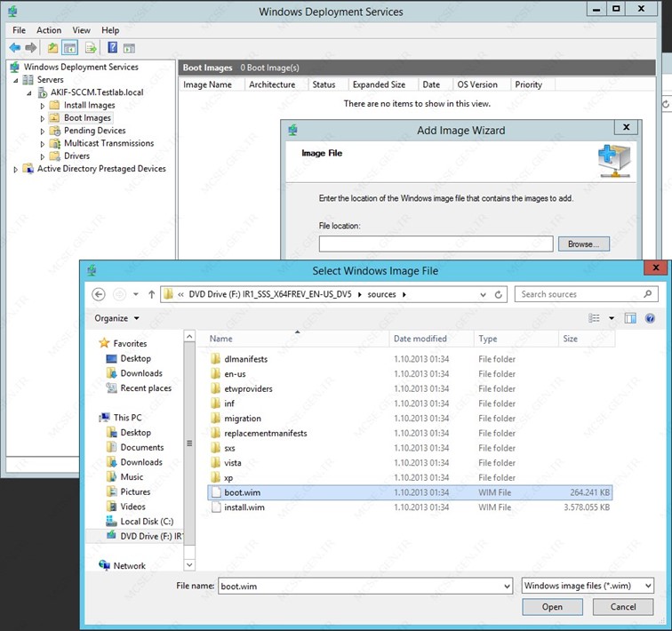672x631 pixels.
Task: Expand the Multicast Transmissions node
Action: 42,144
